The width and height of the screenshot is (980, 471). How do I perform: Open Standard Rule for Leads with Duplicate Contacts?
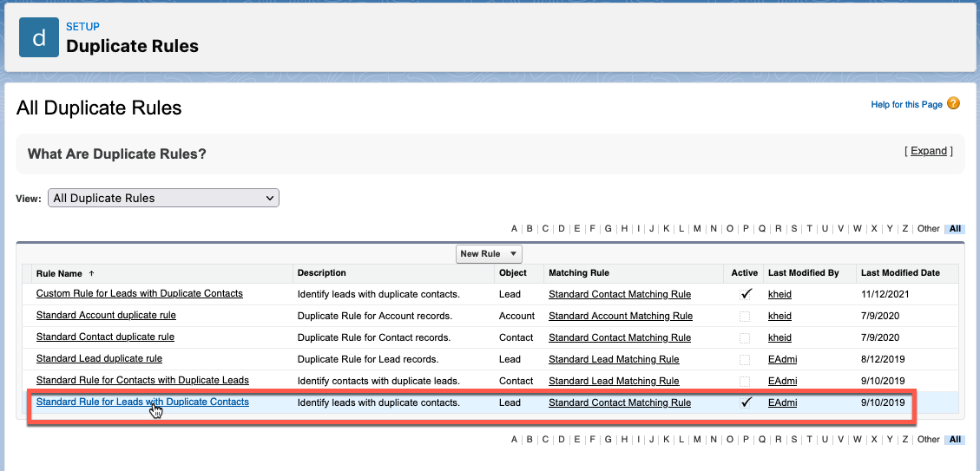coord(142,402)
